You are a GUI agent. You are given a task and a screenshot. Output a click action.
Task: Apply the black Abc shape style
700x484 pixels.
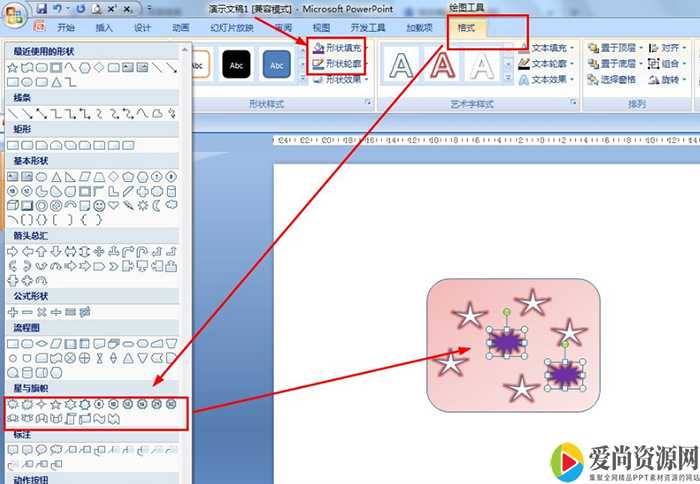236,66
